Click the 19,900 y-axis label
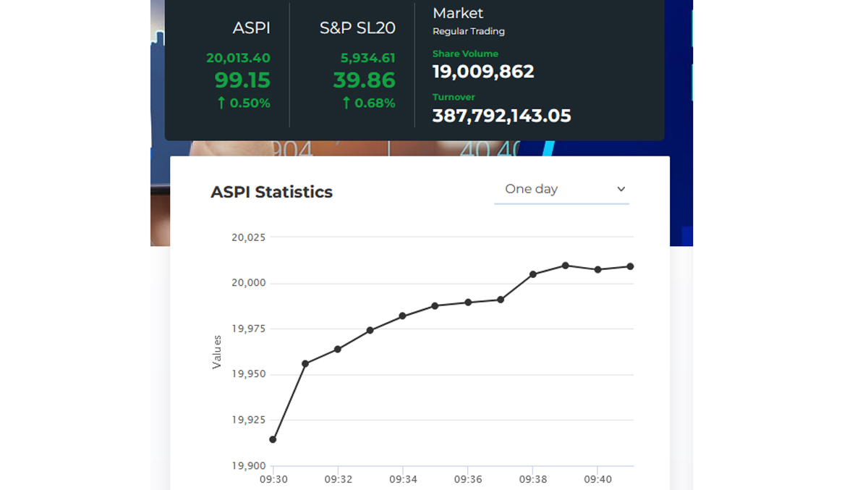 (249, 465)
